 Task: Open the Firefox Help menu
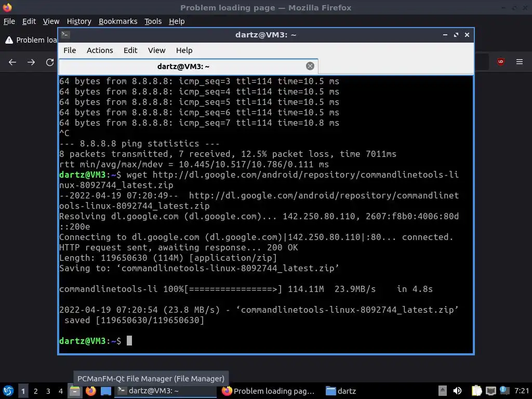point(177,21)
